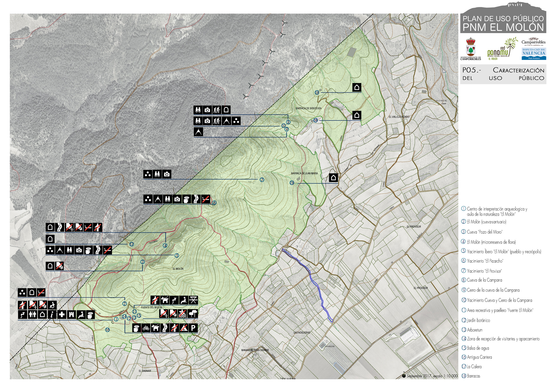Click the water tap icon beside restroom icon
This screenshot has height=392, width=554.
tap(23, 314)
